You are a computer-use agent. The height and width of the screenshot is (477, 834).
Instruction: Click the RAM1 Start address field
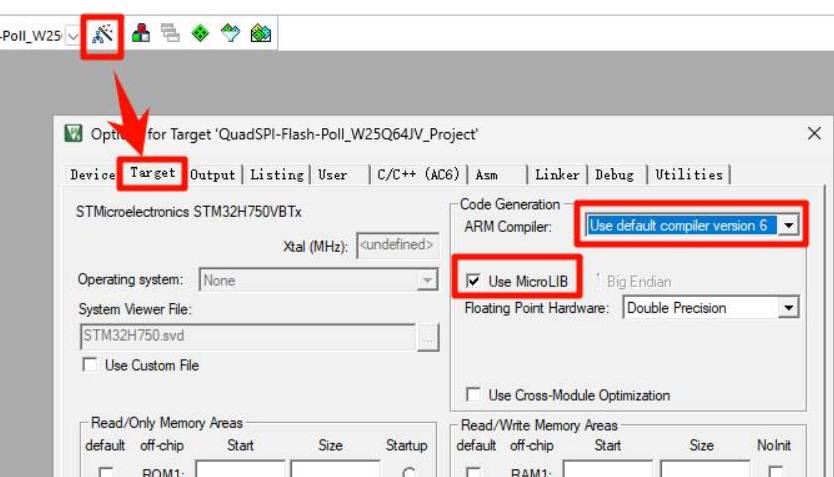[x=608, y=470]
